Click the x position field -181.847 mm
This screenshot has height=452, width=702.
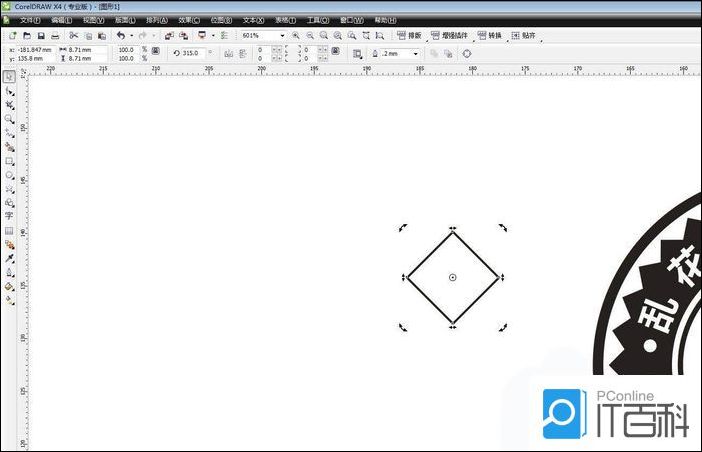(35, 50)
